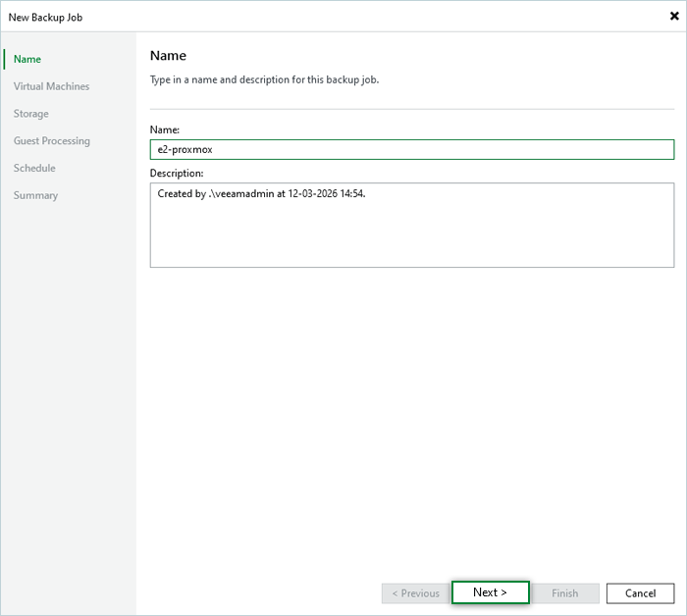Cancel the backup job wizard

[x=640, y=592]
